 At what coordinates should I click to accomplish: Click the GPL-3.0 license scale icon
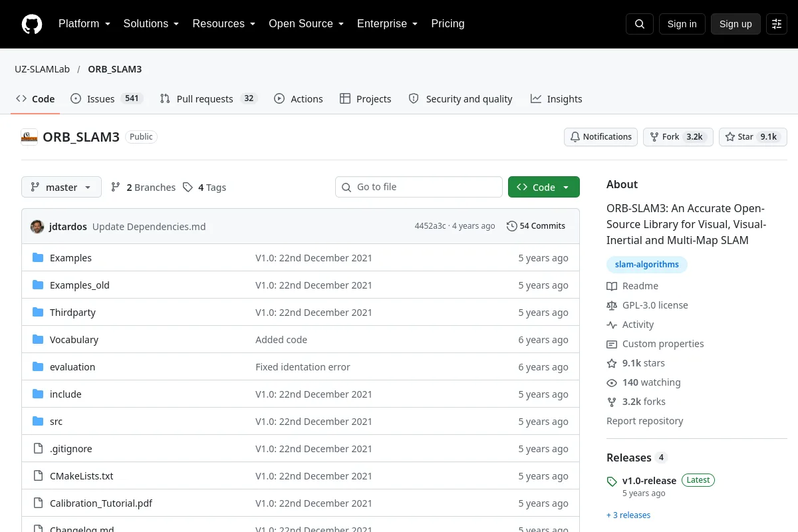pos(612,305)
